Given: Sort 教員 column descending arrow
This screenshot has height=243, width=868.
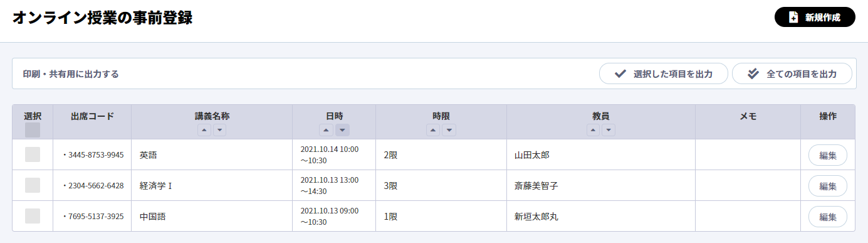Looking at the screenshot, I should pos(608,130).
